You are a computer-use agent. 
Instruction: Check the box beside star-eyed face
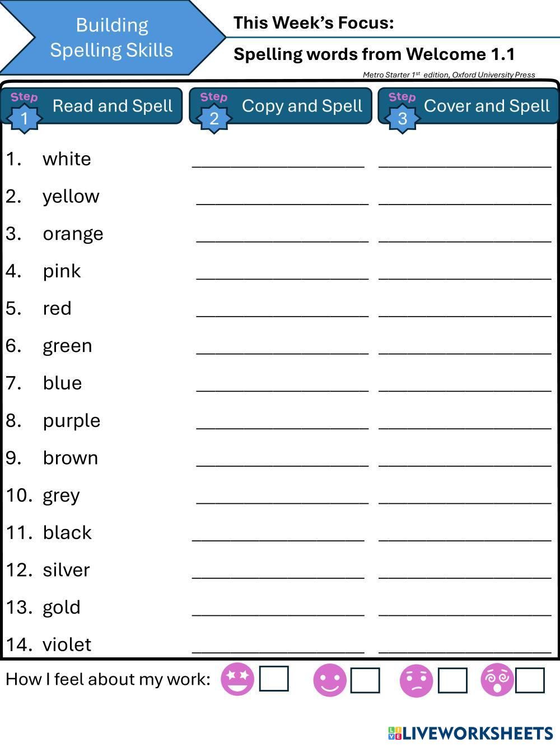click(x=274, y=679)
